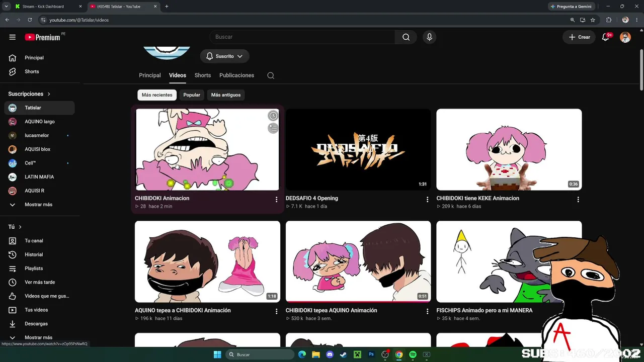Open the Suscrito notification dropdown
Screen dimensions: 644x362
(224, 56)
